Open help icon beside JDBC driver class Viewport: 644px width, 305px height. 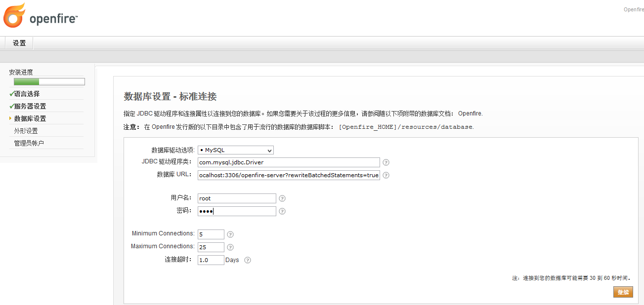386,162
